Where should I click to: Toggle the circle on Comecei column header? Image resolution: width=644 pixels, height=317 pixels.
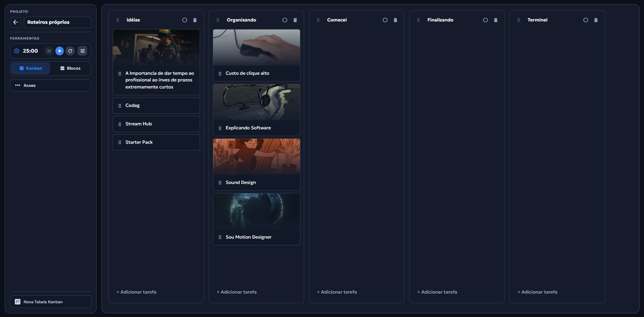385,20
